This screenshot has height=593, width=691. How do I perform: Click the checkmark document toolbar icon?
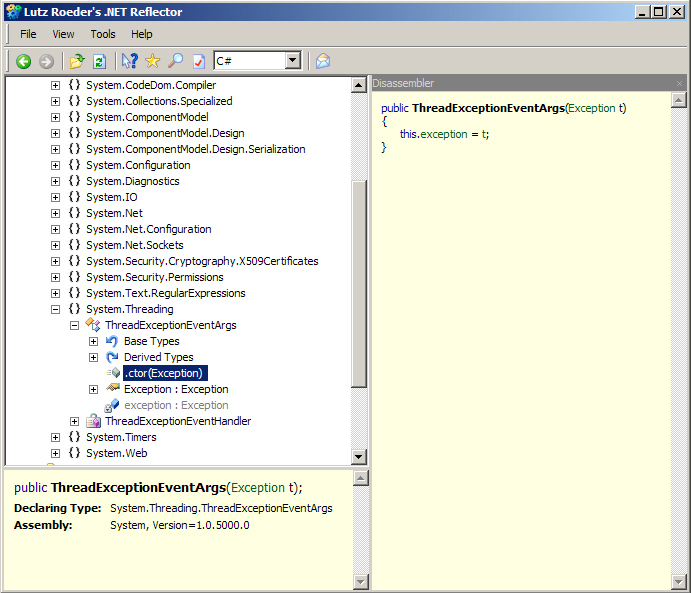pyautogui.click(x=198, y=62)
